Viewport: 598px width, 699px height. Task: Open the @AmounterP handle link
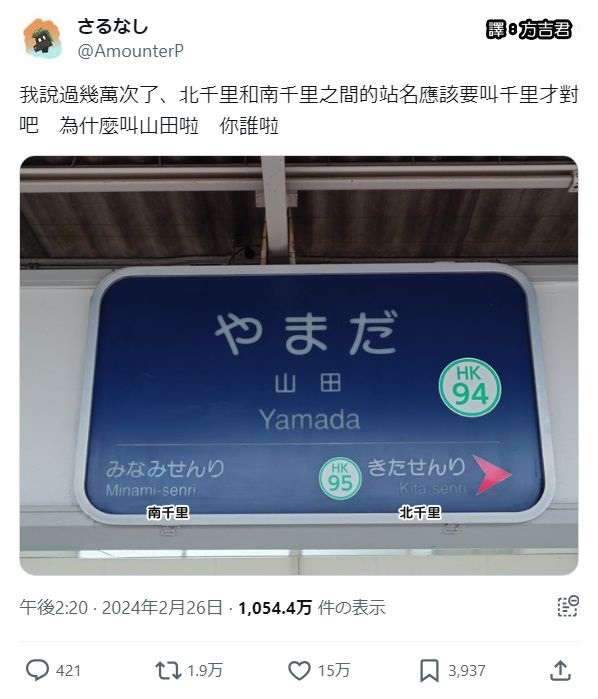click(x=130, y=51)
